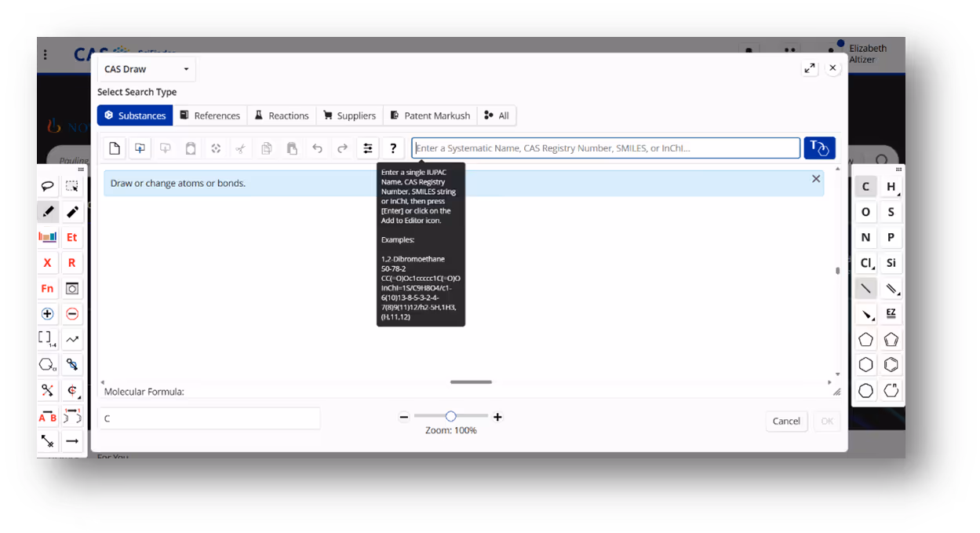Open the template structure tool
Viewport: 980px width, 533px height.
pos(72,288)
